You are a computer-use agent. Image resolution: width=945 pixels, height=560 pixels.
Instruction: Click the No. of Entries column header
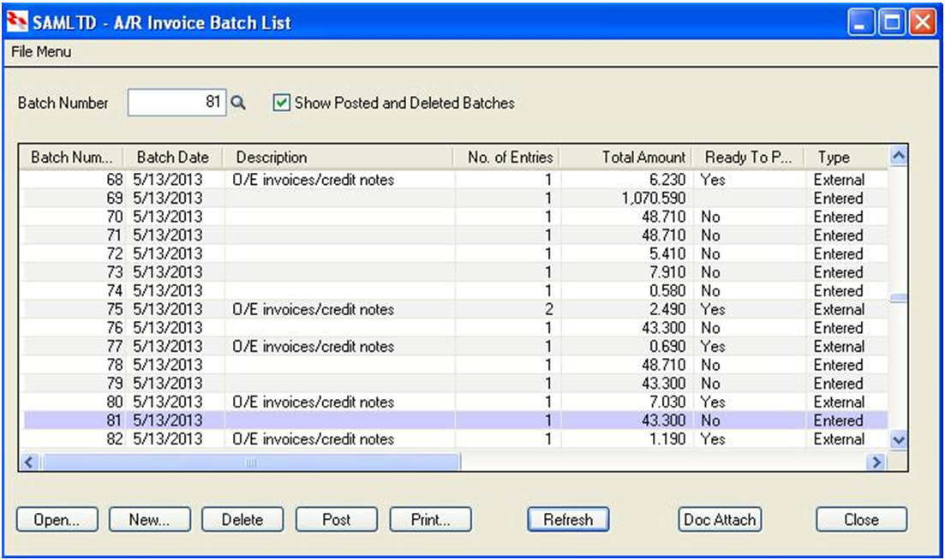[x=506, y=158]
